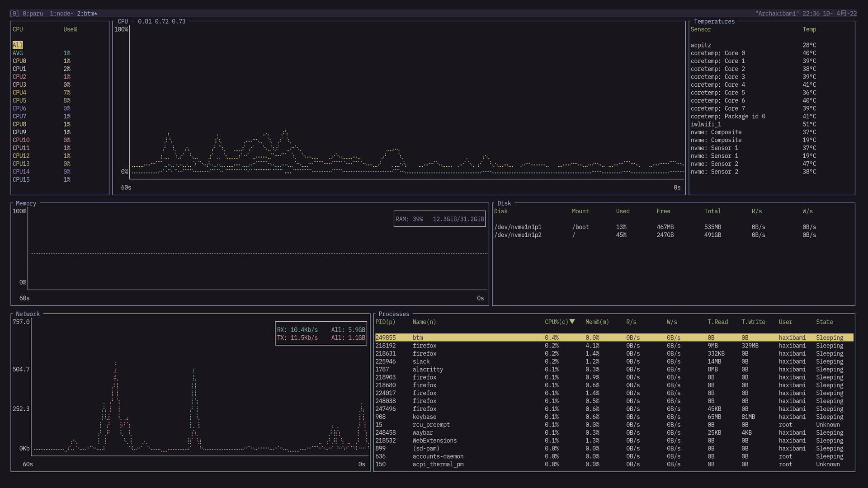The height and width of the screenshot is (488, 868).
Task: Click the CPU%(c) sort arrow indicator
Action: [572, 322]
